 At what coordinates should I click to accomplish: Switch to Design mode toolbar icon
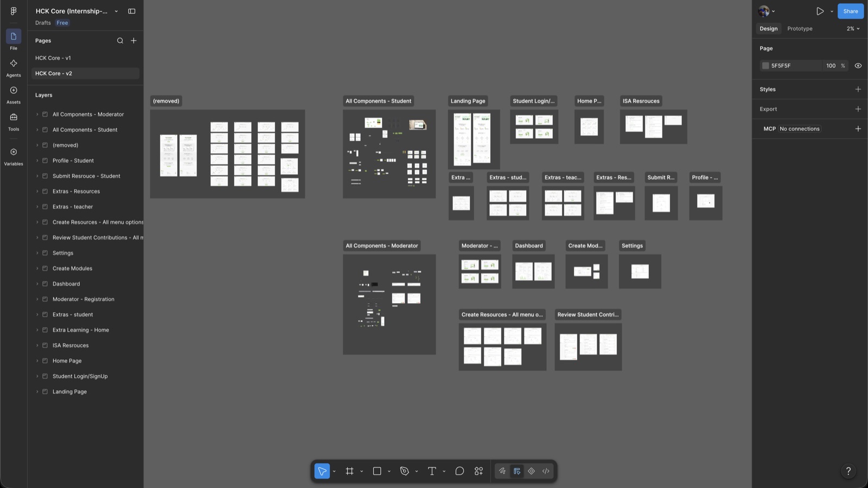pyautogui.click(x=517, y=471)
